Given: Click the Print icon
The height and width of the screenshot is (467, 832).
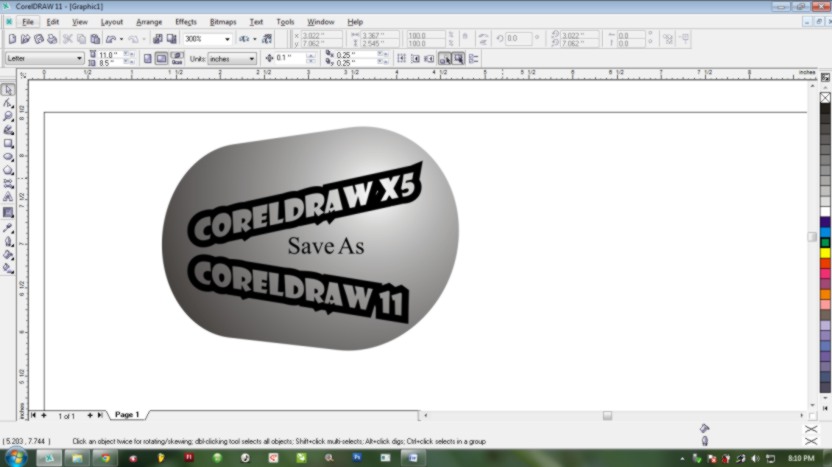Looking at the screenshot, I should tap(52, 39).
